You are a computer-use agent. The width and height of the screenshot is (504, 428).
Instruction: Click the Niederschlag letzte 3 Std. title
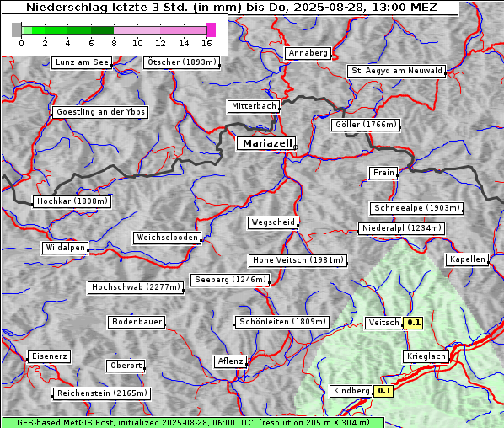click(231, 8)
